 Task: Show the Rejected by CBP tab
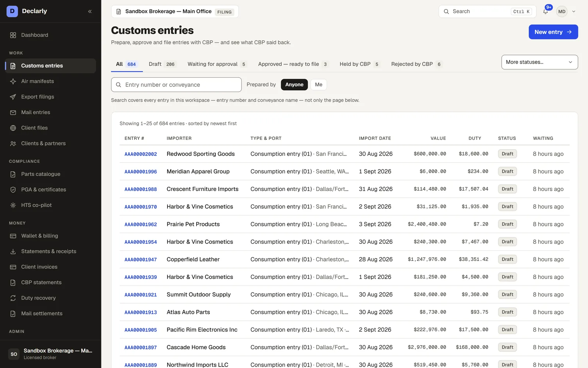[417, 64]
